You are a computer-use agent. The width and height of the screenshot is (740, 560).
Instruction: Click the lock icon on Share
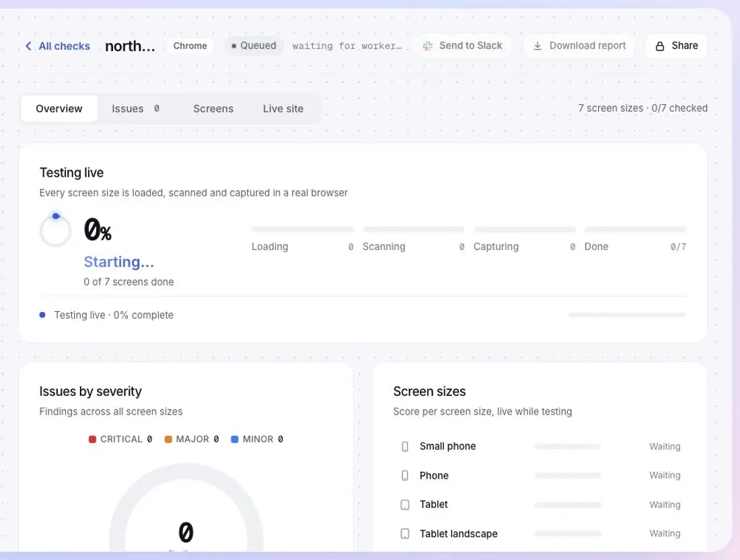pyautogui.click(x=660, y=46)
